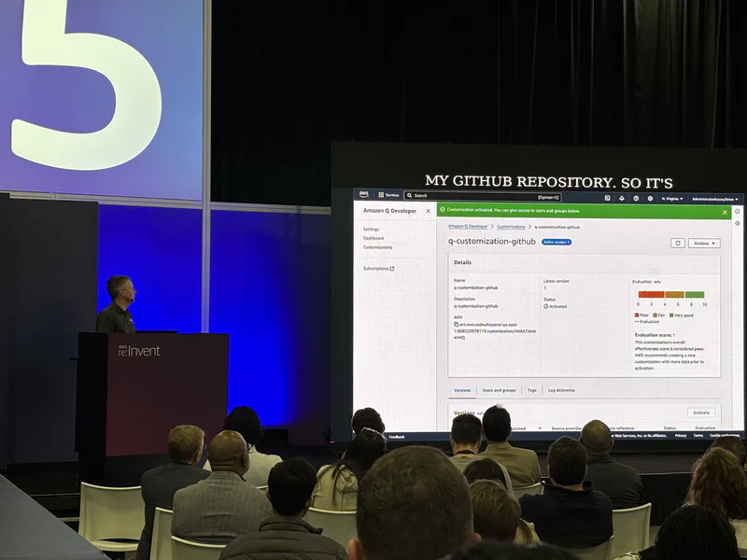
Task: Select the Tags tab
Action: tap(531, 390)
